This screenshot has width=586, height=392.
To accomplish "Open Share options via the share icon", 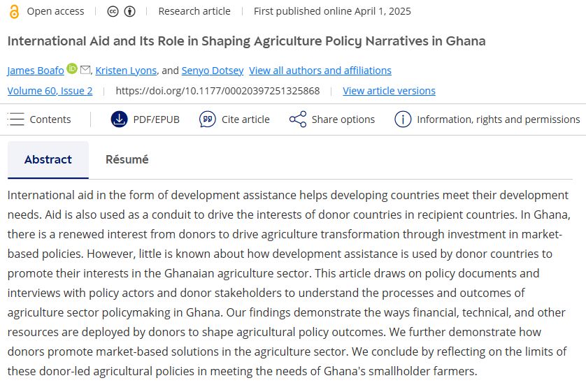I will [x=298, y=119].
